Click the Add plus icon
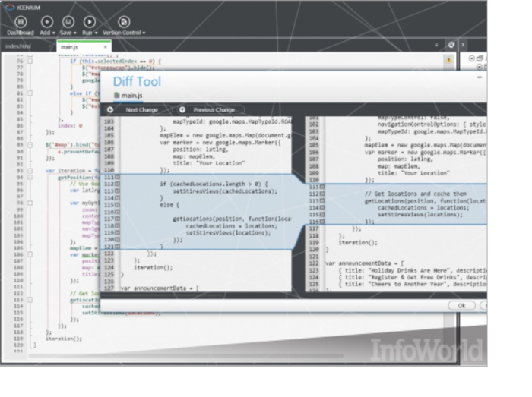 click(47, 22)
